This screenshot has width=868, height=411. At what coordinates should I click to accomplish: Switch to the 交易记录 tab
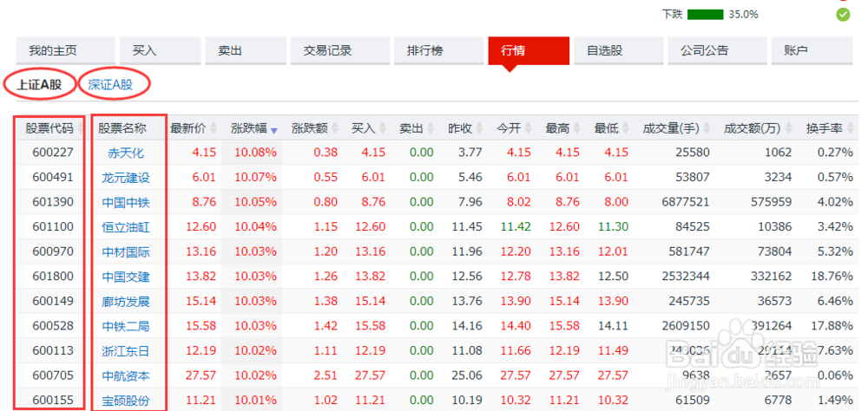(x=340, y=51)
